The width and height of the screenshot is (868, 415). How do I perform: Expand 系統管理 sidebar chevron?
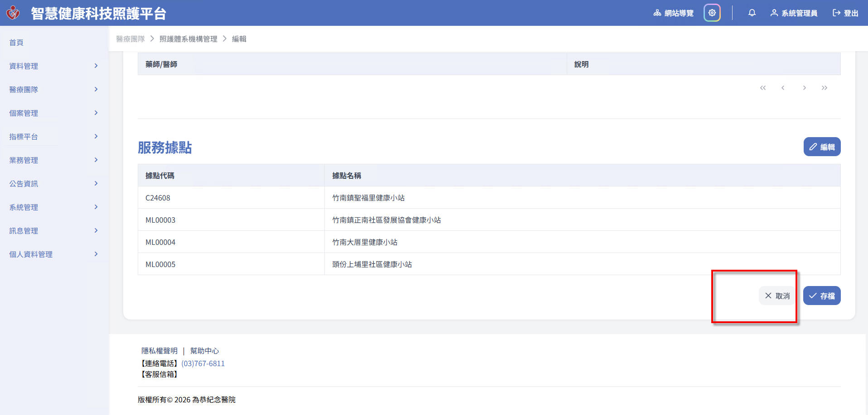pyautogui.click(x=96, y=207)
